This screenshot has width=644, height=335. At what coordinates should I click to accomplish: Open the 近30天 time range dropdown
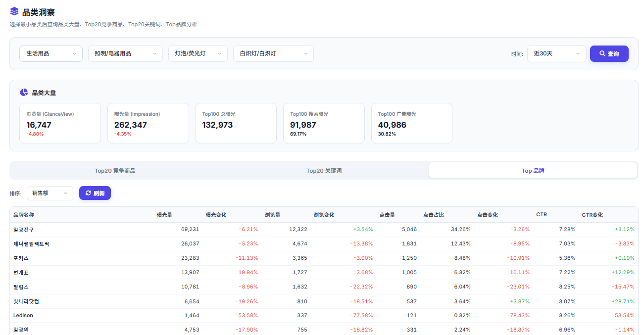tap(557, 53)
